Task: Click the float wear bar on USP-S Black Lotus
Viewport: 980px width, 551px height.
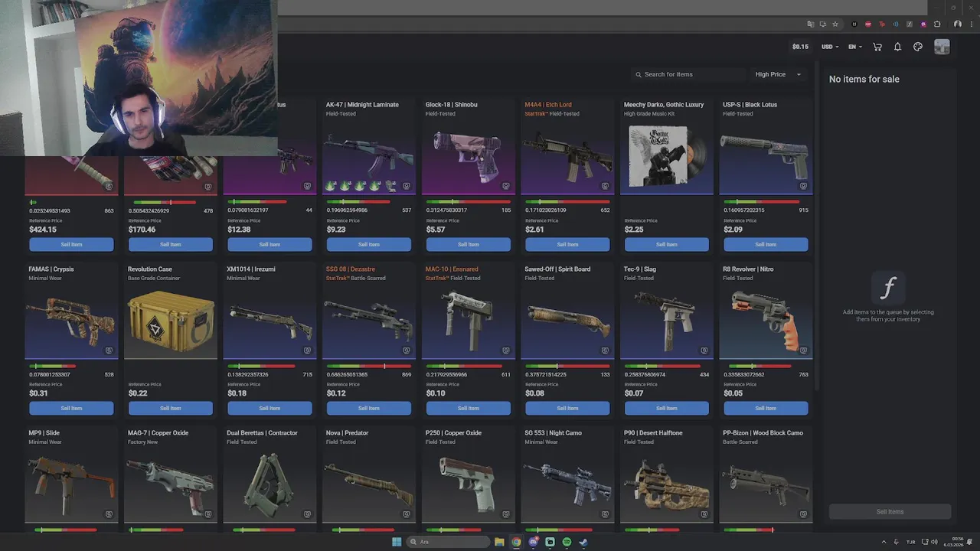Action: (x=766, y=202)
